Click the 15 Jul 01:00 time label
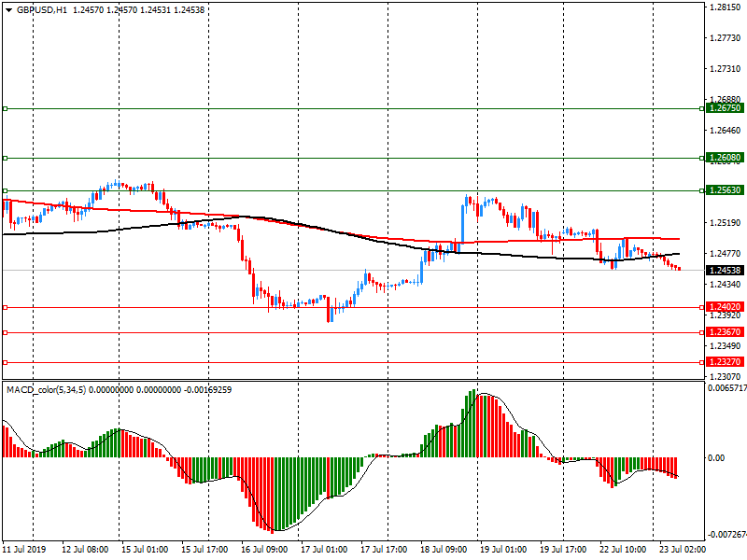Image resolution: width=747 pixels, height=560 pixels. 145,550
